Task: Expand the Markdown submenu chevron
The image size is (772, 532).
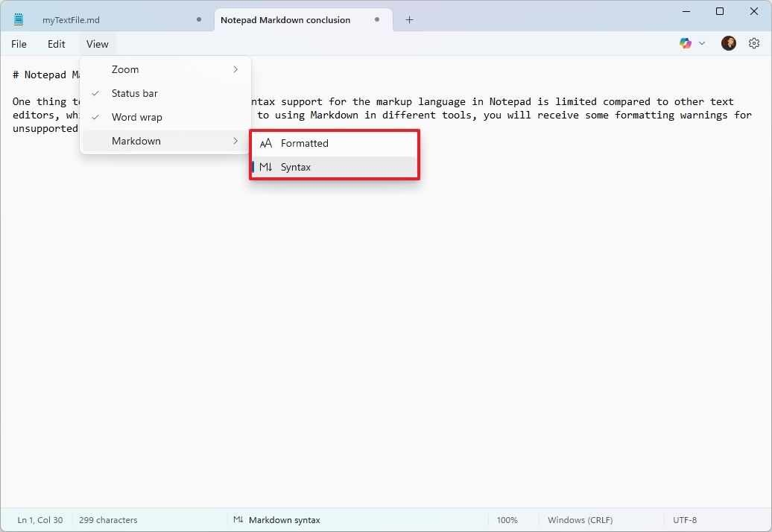Action: [x=235, y=141]
